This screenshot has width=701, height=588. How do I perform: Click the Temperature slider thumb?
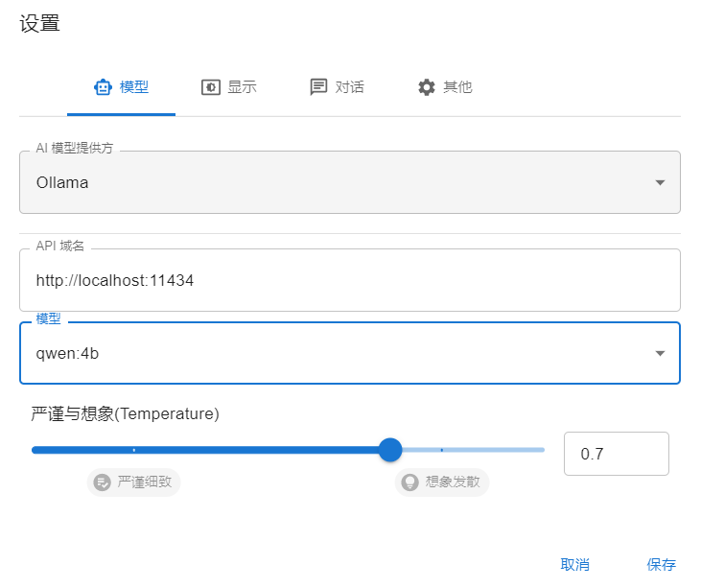(389, 450)
